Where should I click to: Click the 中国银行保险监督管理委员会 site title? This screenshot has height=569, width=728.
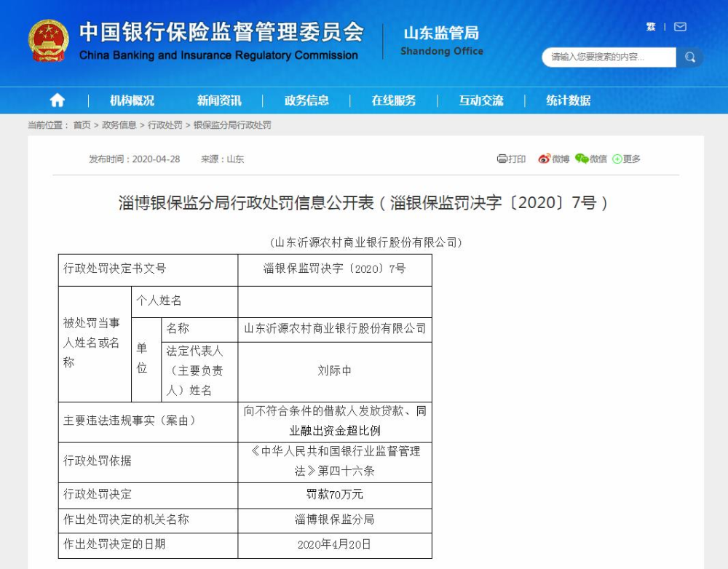coord(221,31)
